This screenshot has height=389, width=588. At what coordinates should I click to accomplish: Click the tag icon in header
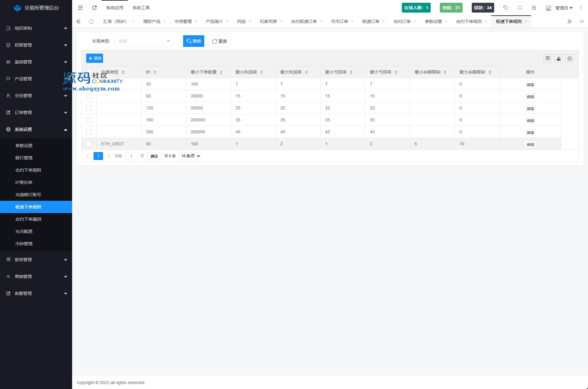tap(506, 8)
